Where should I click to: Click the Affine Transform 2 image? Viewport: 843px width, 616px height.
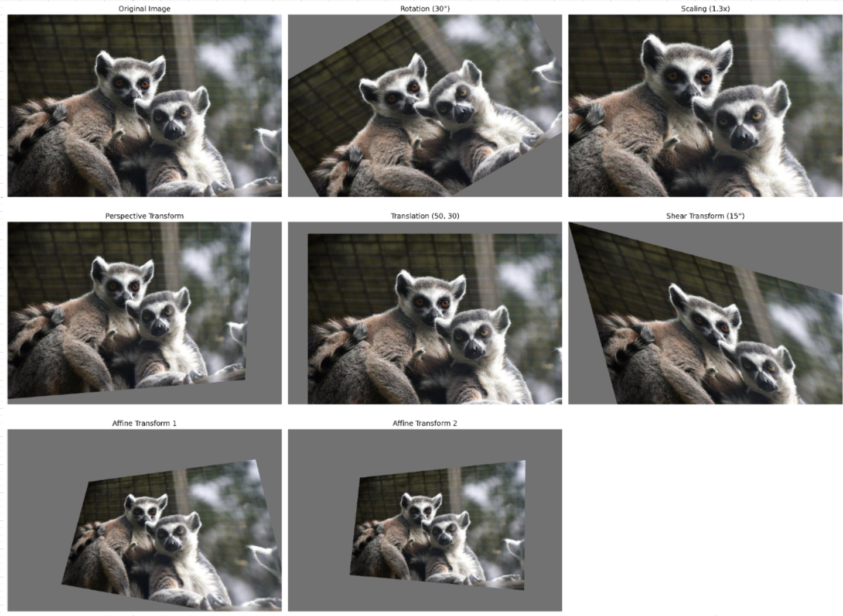pyautogui.click(x=425, y=520)
